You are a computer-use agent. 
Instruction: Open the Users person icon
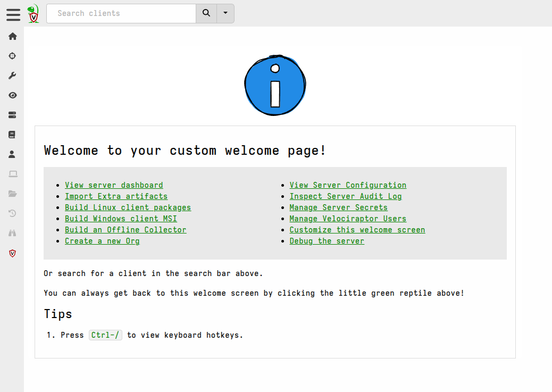12,154
